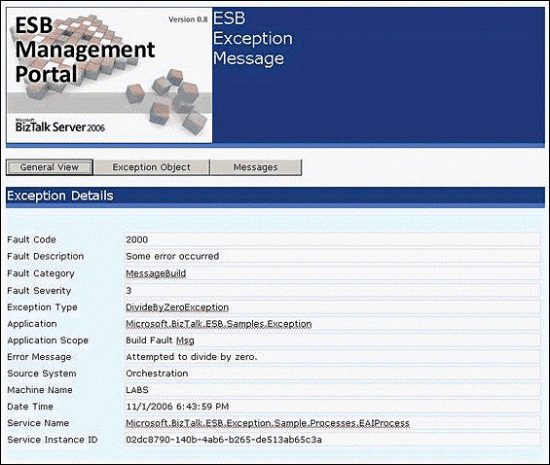Click the Date Time value field
The image size is (550, 465).
click(x=333, y=406)
